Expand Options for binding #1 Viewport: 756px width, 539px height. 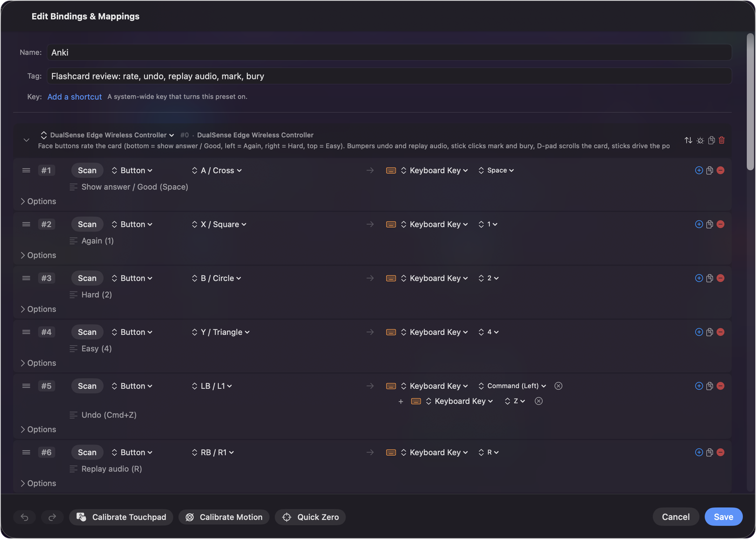tap(38, 201)
